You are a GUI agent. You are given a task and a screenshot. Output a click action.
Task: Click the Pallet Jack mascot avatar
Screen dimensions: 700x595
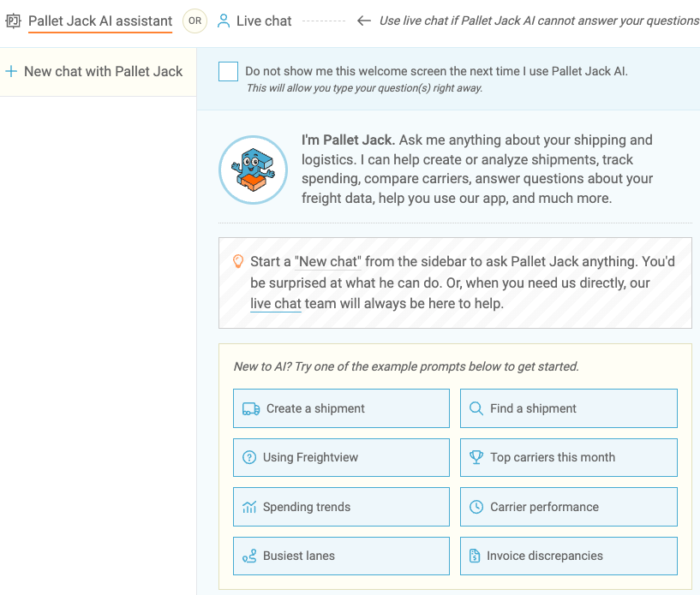(253, 170)
